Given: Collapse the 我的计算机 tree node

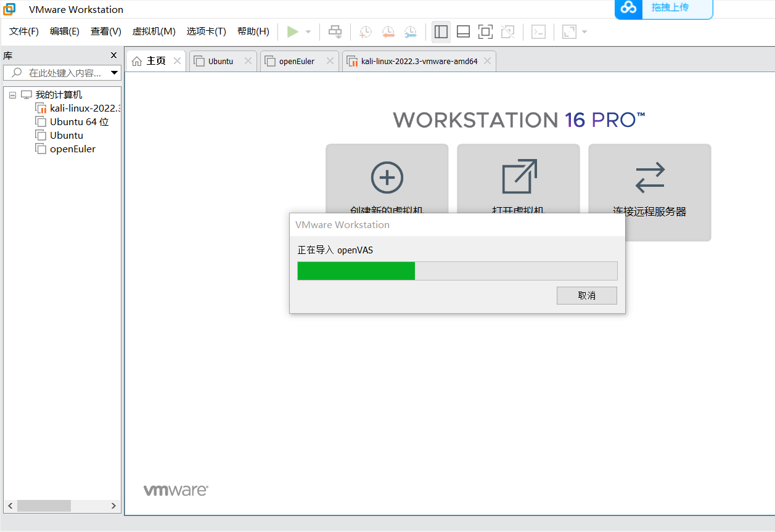Looking at the screenshot, I should pos(13,96).
